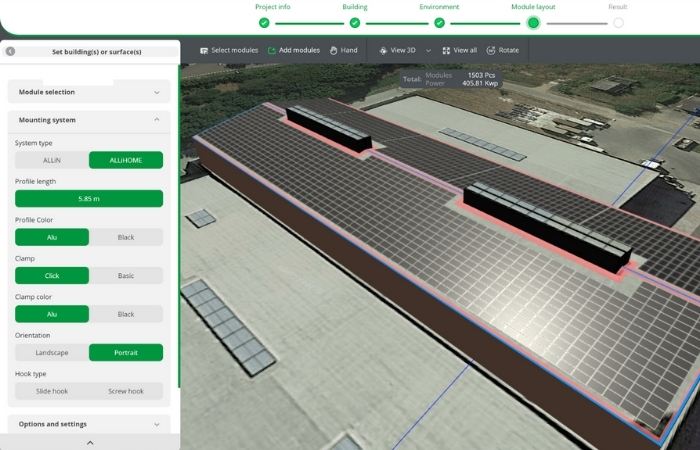This screenshot has height=450, width=700.
Task: Switch orientation to Landscape
Action: (x=52, y=352)
